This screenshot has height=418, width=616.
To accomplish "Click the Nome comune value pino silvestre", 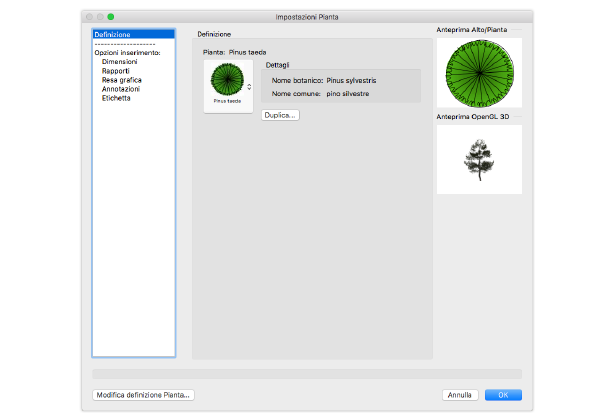I will click(x=348, y=94).
